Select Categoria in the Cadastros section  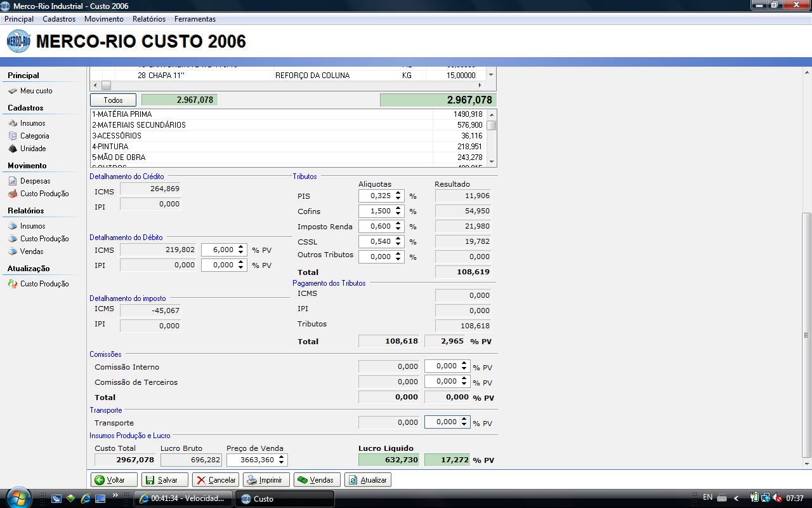(x=34, y=136)
